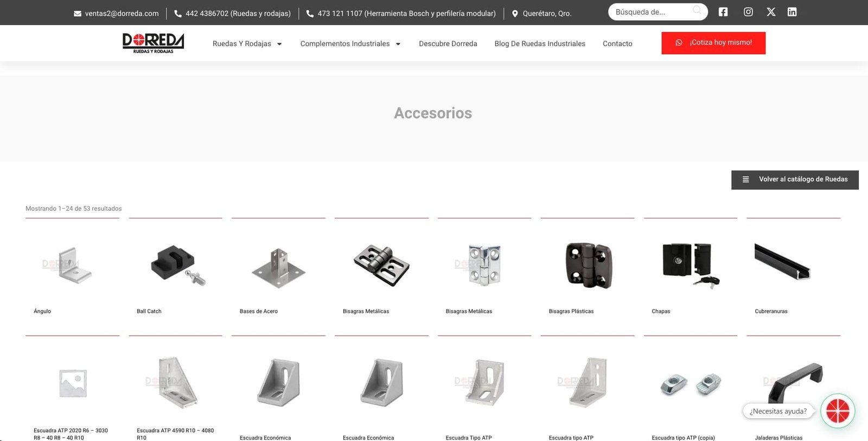This screenshot has height=441, width=868.
Task: Open the ventas2@dorreda.com email link
Action: pyautogui.click(x=122, y=14)
